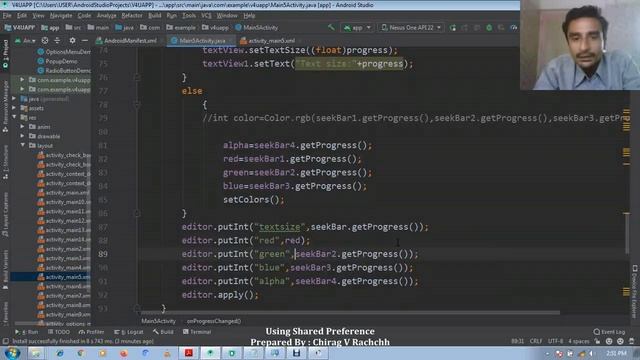The height and width of the screenshot is (360, 640).
Task: Open the Event Log
Action: tap(609, 332)
